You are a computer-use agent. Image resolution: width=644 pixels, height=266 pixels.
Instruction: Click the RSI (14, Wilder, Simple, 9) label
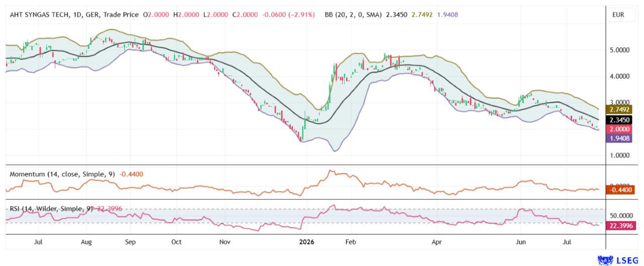(51, 209)
